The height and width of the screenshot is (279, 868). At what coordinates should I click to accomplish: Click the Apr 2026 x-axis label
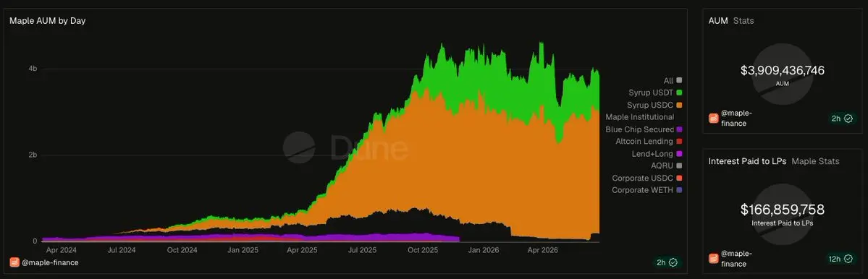pos(543,249)
